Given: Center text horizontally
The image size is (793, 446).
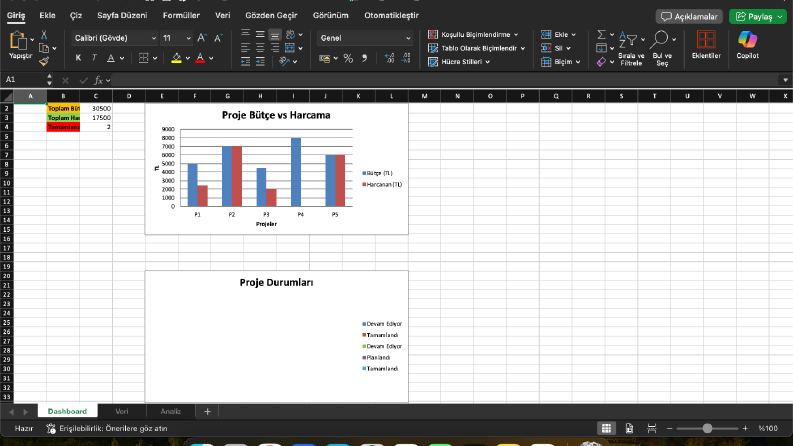Looking at the screenshot, I should (260, 48).
